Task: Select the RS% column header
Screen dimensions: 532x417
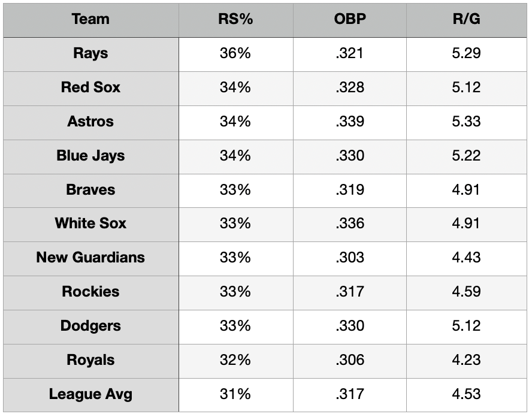Action: pos(235,19)
